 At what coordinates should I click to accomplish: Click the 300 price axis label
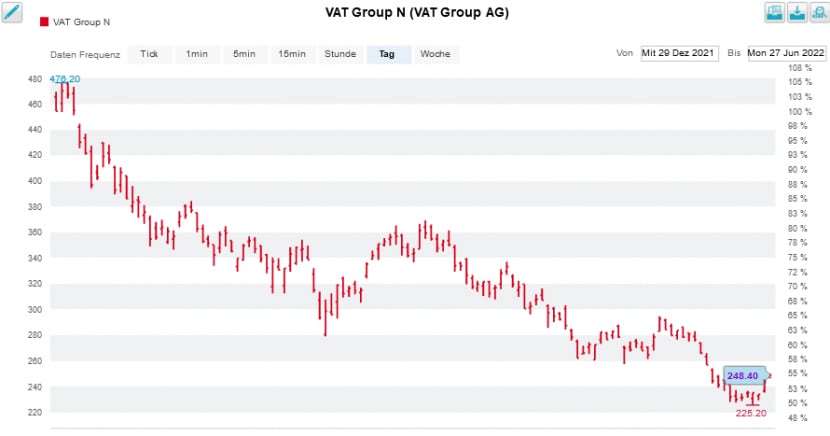point(34,310)
